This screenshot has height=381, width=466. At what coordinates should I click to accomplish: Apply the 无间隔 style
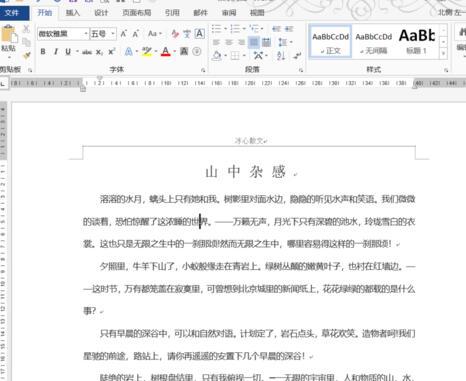[373, 42]
